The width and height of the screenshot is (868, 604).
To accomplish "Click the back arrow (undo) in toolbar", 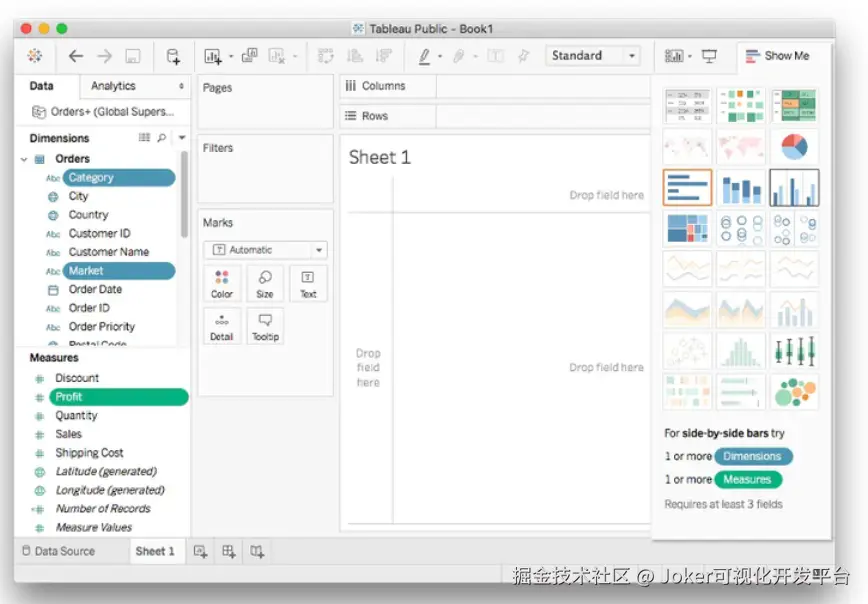I will pos(76,56).
